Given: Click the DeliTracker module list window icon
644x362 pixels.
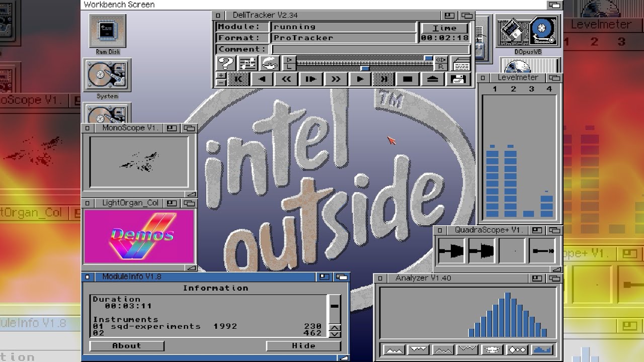Looking at the screenshot, I should point(461,64).
